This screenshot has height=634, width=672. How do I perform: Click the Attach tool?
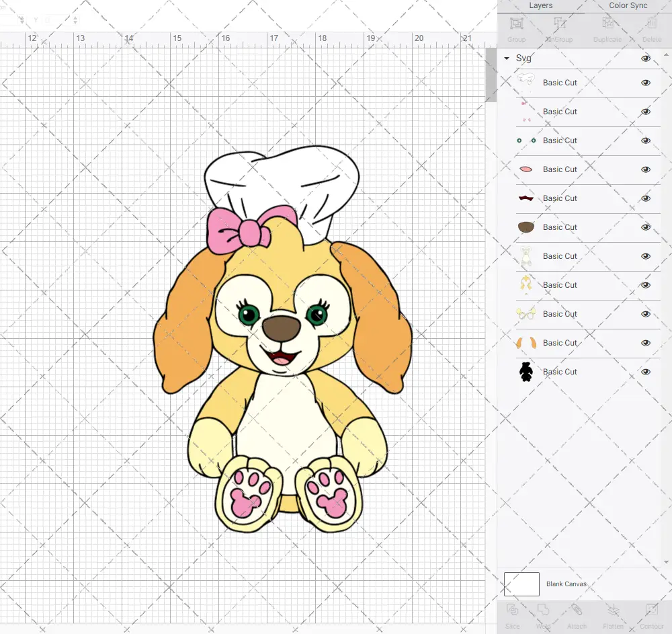tap(577, 610)
